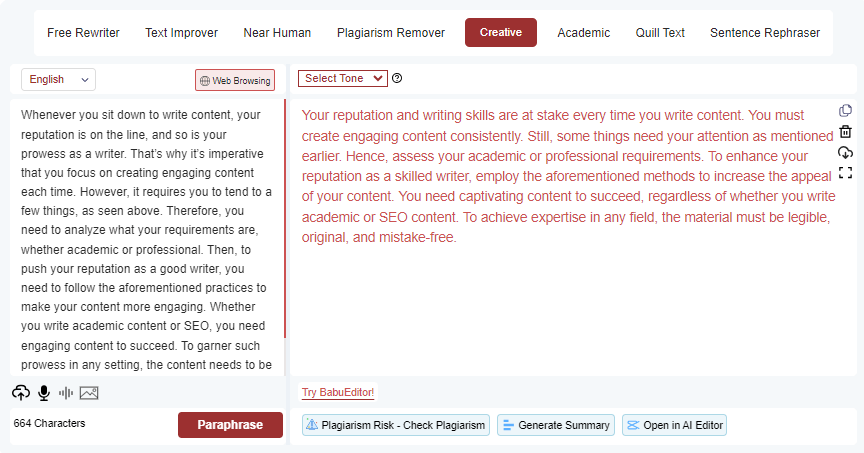
Task: Toggle the Web Browsing option
Action: (234, 80)
